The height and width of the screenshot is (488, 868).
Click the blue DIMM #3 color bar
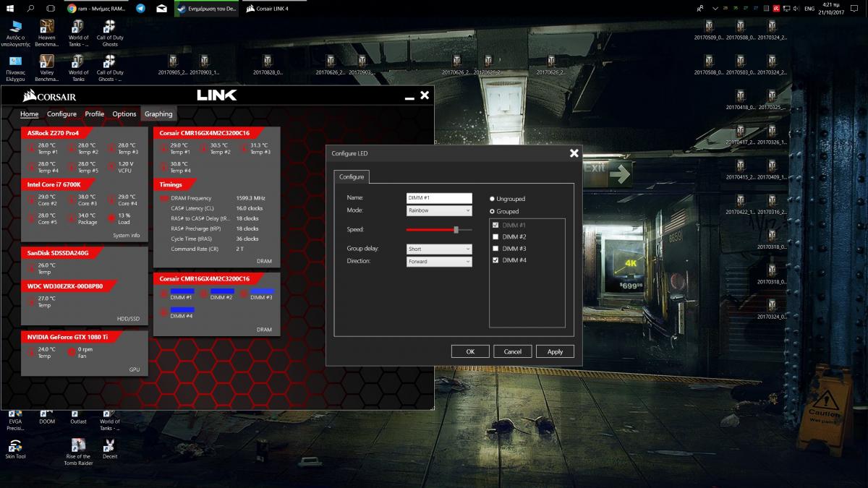point(263,291)
